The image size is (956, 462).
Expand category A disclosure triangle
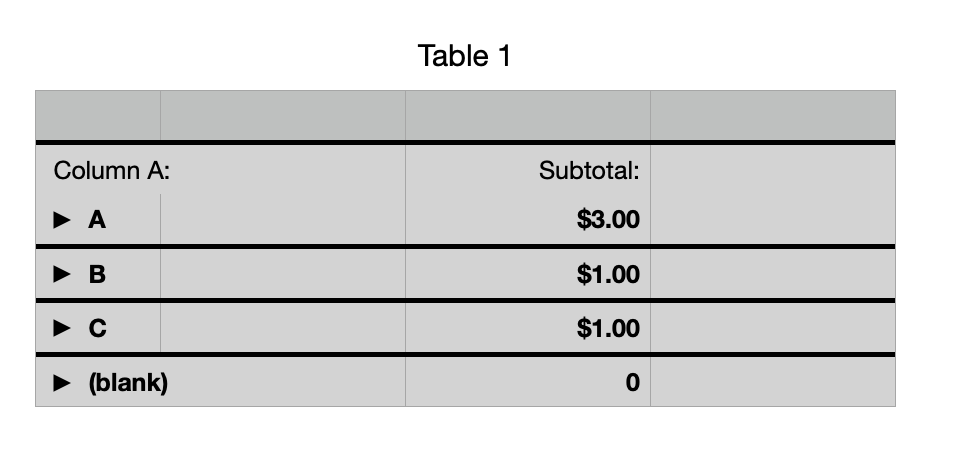[x=62, y=219]
